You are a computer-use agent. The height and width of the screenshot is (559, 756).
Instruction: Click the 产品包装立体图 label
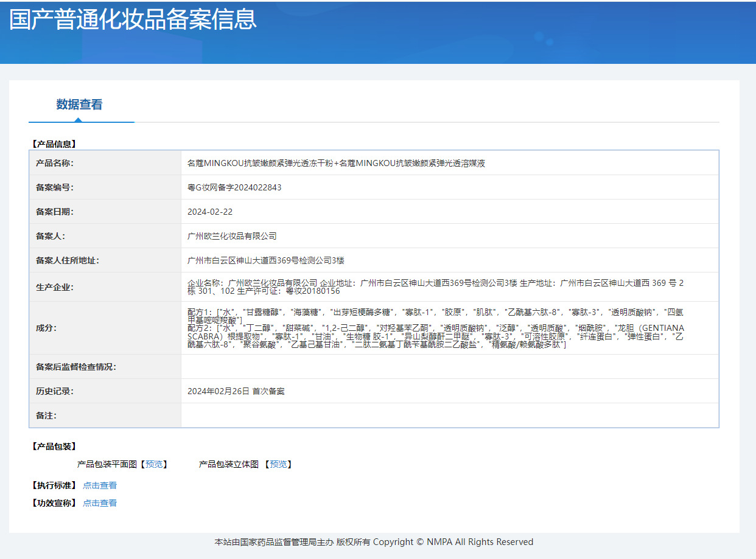tap(229, 464)
